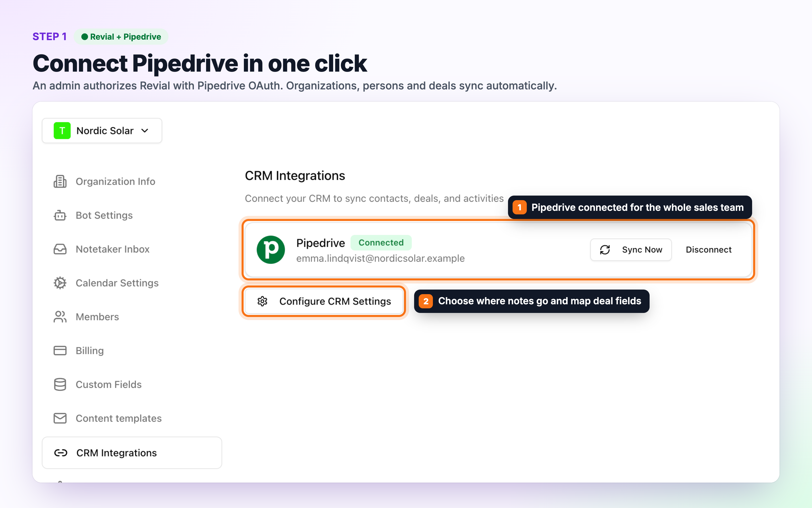Screen dimensions: 812x508
Task: Click the Revial + Pipedrive pill badge
Action: (121, 37)
